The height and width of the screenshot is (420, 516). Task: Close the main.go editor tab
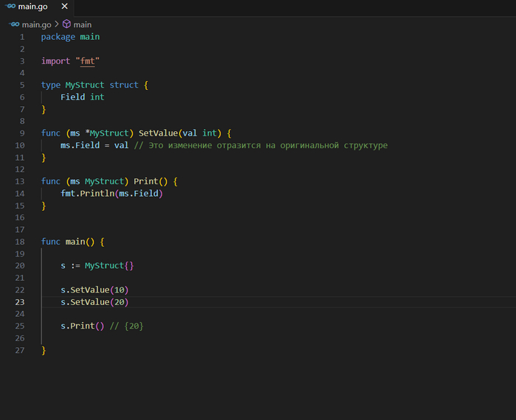64,7
